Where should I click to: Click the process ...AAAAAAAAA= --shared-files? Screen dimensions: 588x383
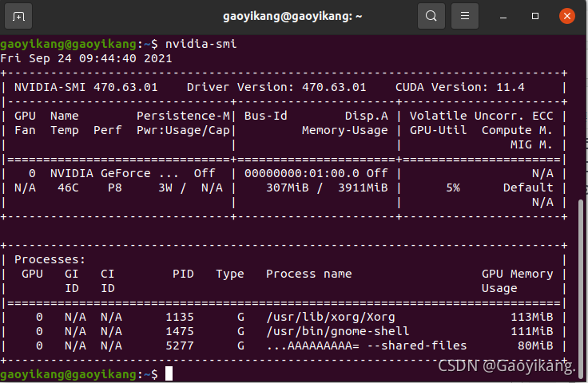367,346
